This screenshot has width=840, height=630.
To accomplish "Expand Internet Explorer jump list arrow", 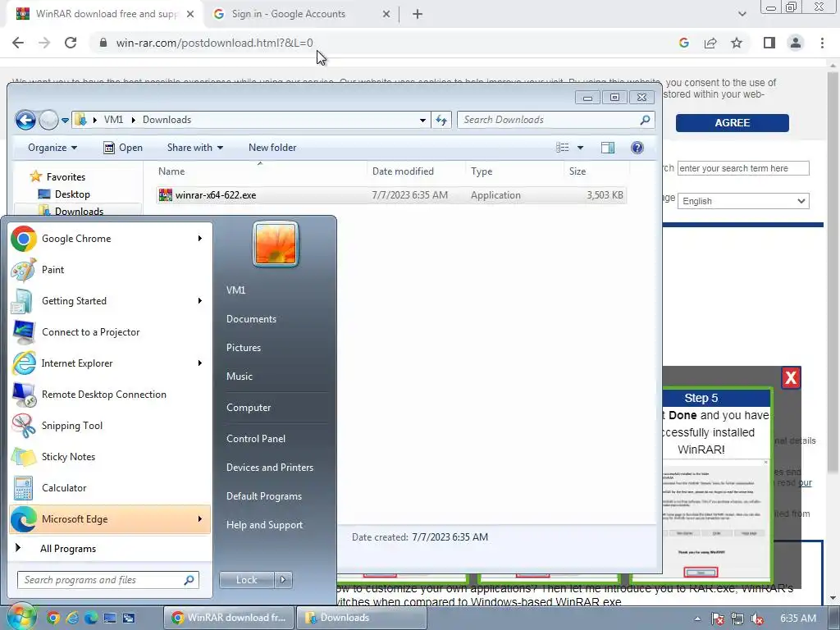I will point(200,363).
